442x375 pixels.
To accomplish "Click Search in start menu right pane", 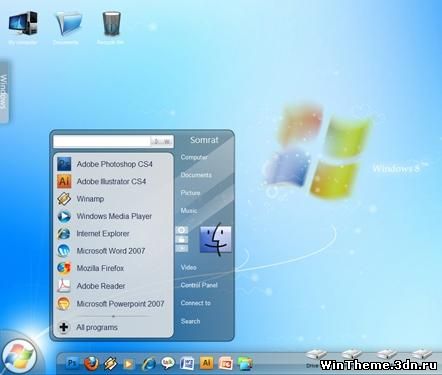I will [190, 321].
